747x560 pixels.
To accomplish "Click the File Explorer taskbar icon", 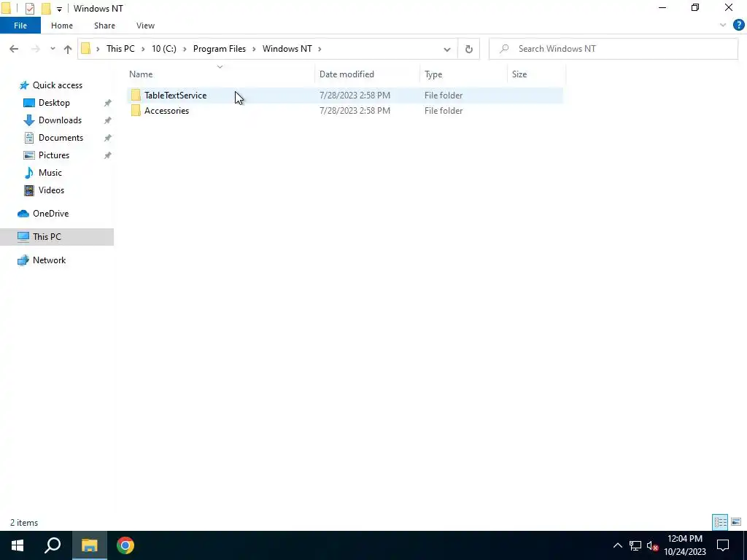I will [89, 545].
